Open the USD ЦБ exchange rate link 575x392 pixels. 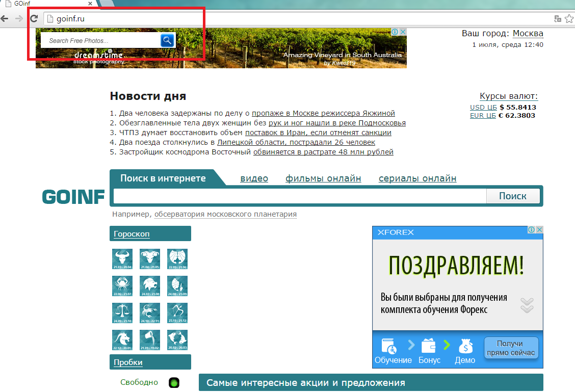(x=483, y=108)
